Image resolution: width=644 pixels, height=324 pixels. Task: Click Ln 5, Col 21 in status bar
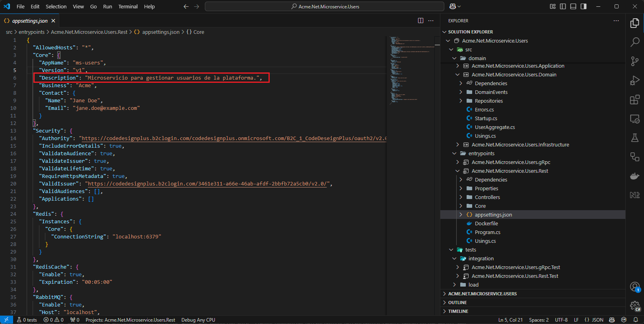tap(510, 320)
